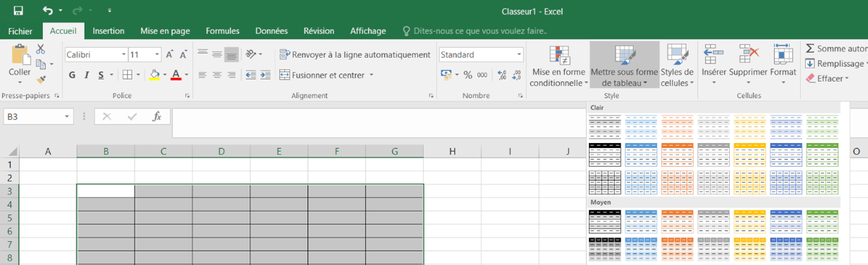Cut selection with the scissors icon

(x=41, y=49)
